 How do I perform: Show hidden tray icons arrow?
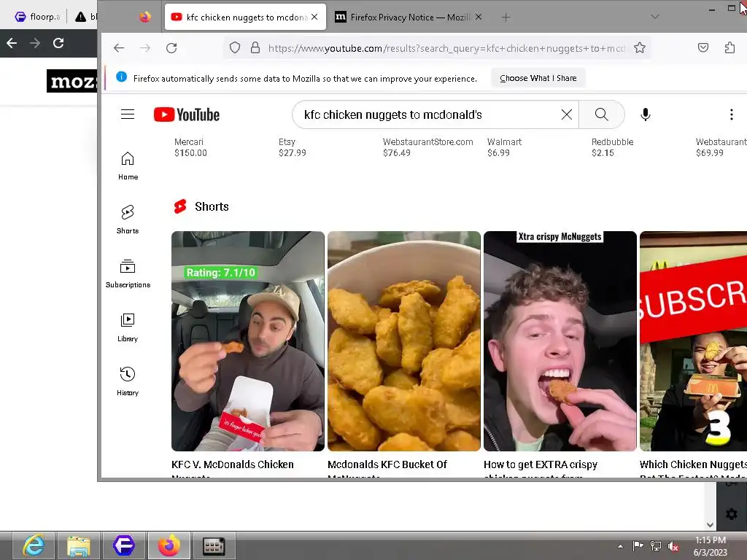click(620, 546)
